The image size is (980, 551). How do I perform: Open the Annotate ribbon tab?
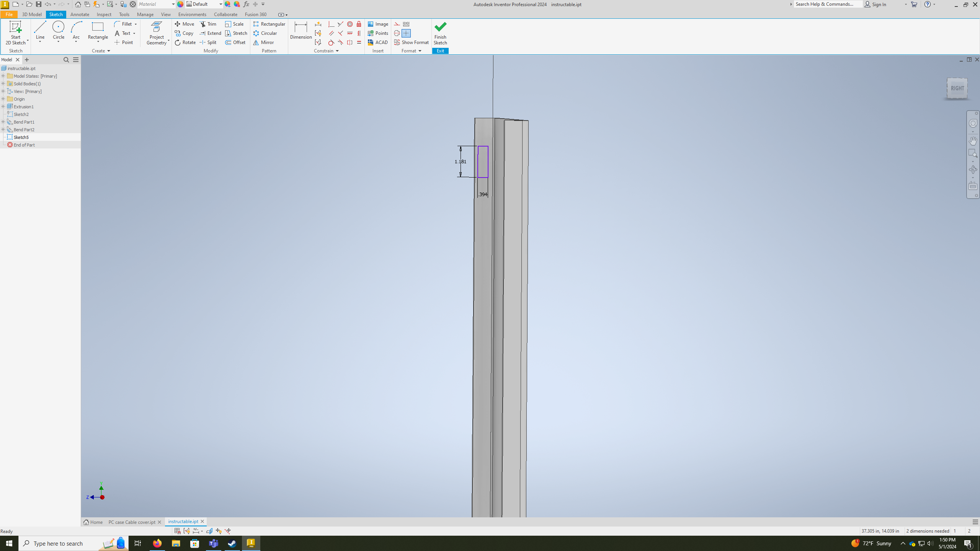click(x=80, y=14)
